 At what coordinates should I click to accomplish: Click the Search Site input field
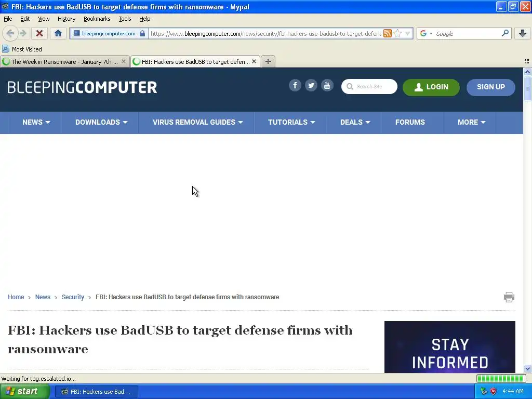(x=369, y=87)
